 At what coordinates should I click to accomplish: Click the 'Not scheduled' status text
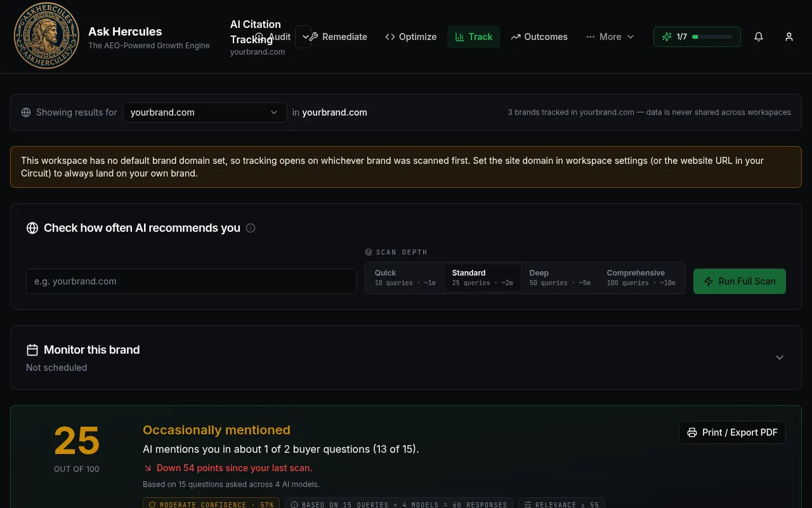pyautogui.click(x=56, y=368)
